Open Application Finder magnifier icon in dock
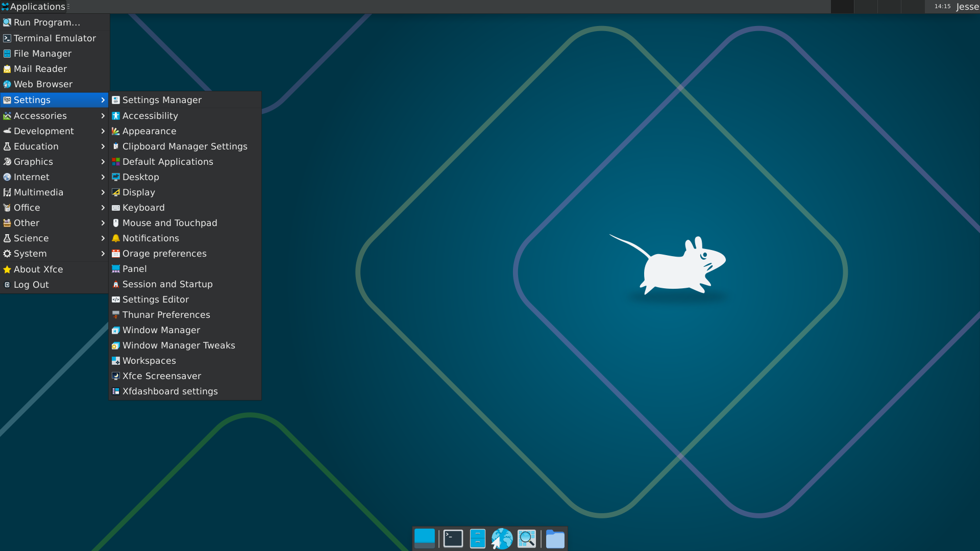 (527, 538)
